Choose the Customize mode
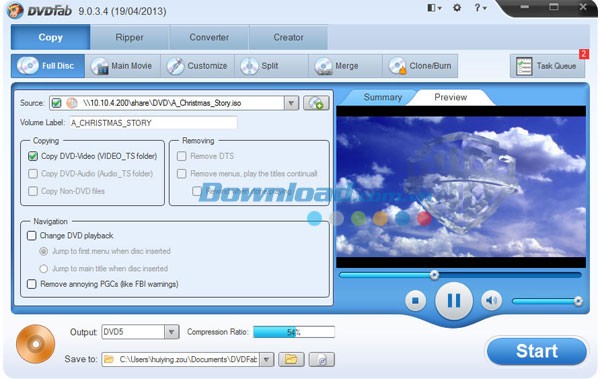600x379 pixels. (x=197, y=66)
